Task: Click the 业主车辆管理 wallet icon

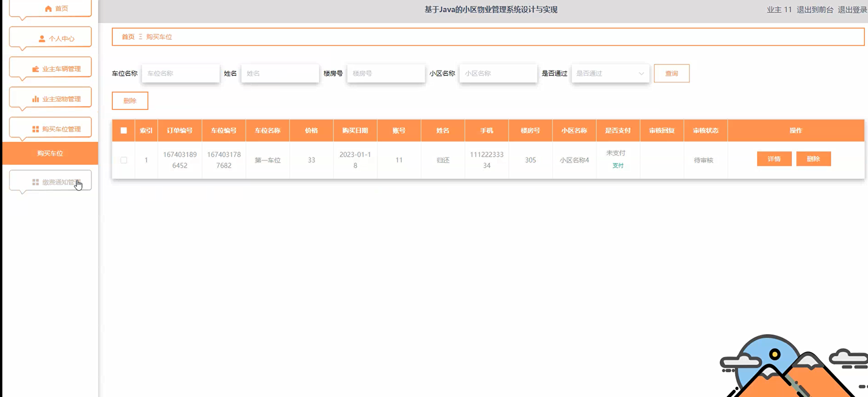Action: (36, 69)
